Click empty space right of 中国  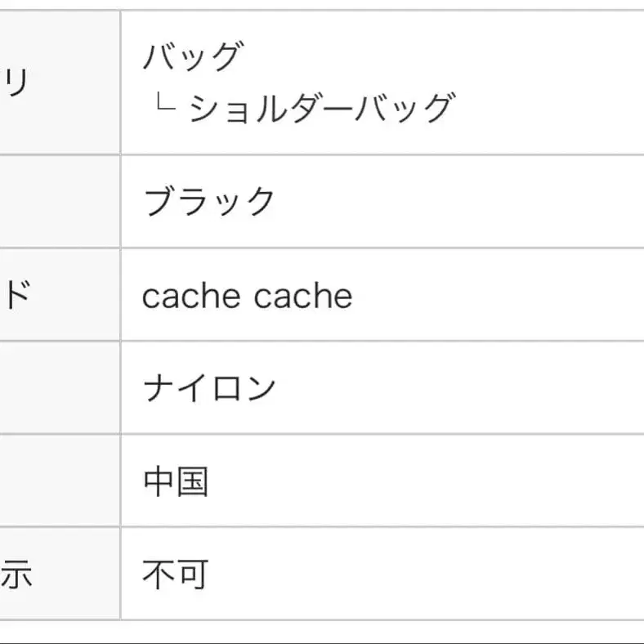click(425, 481)
